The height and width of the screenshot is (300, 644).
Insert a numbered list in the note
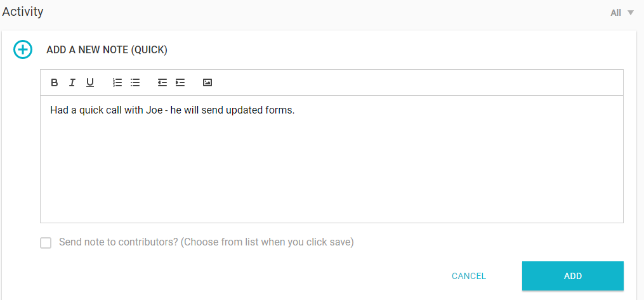(117, 82)
